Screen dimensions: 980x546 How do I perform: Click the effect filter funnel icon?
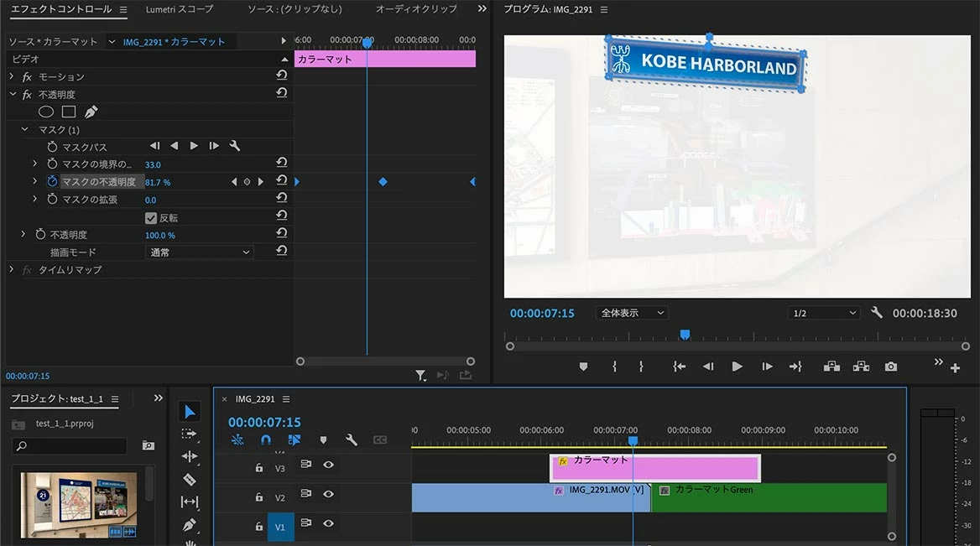point(420,375)
